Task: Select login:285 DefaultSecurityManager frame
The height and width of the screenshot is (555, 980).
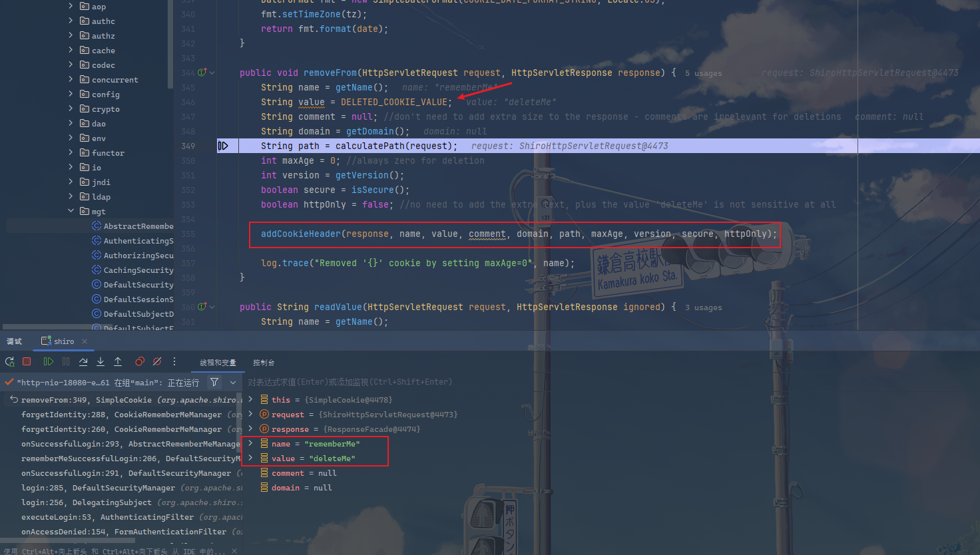Action: click(121, 488)
